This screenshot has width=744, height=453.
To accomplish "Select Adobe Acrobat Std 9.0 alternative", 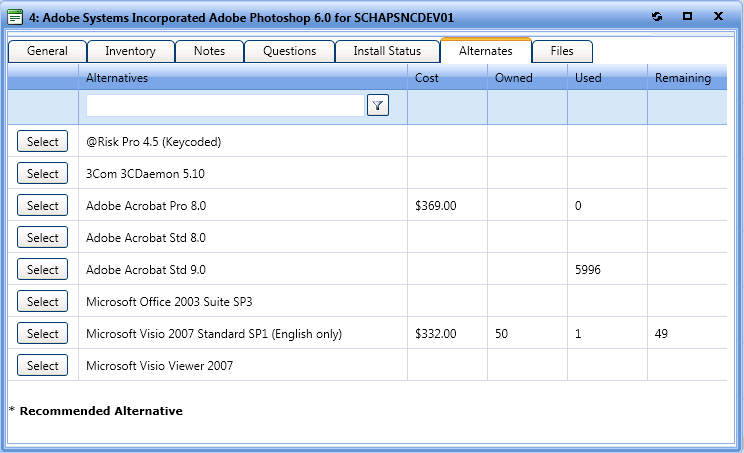I will 43,269.
